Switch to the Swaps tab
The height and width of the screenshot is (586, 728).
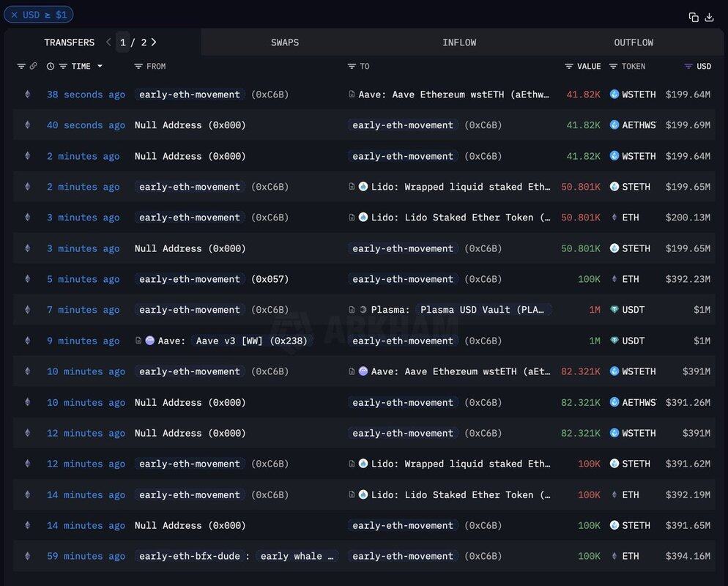(285, 42)
